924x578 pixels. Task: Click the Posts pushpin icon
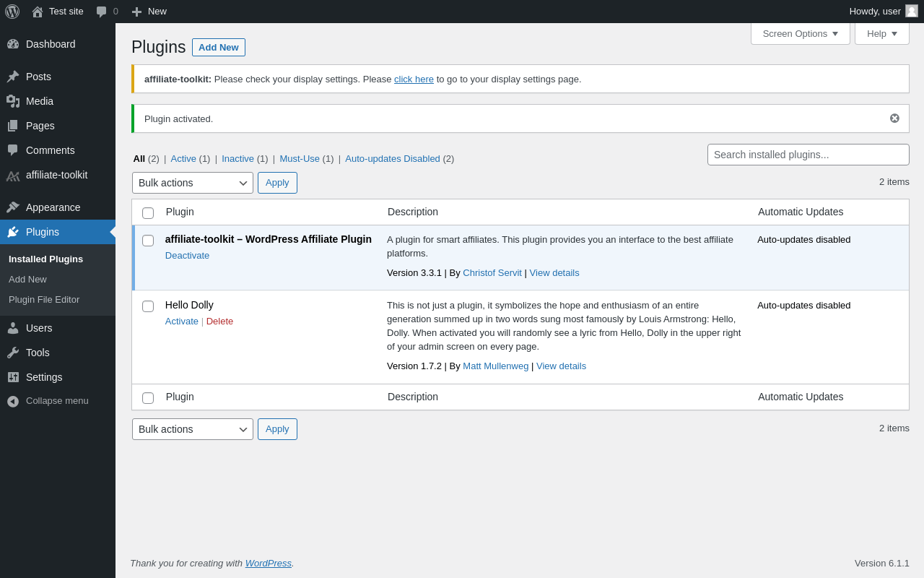coord(13,77)
